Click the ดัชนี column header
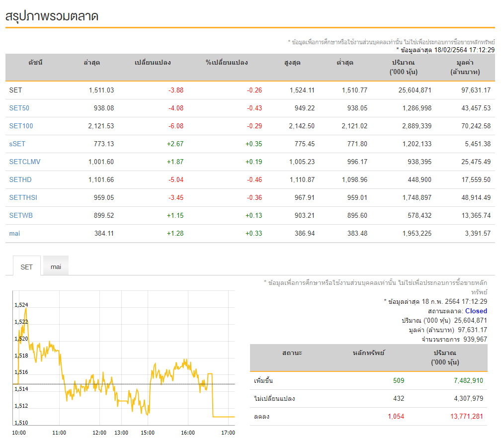 tap(35, 62)
